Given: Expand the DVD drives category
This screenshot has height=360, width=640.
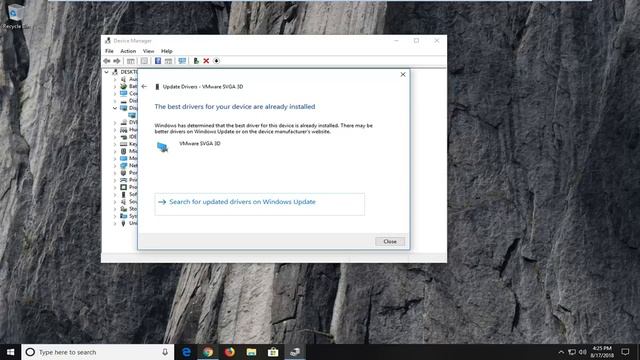Looking at the screenshot, I should (115, 122).
